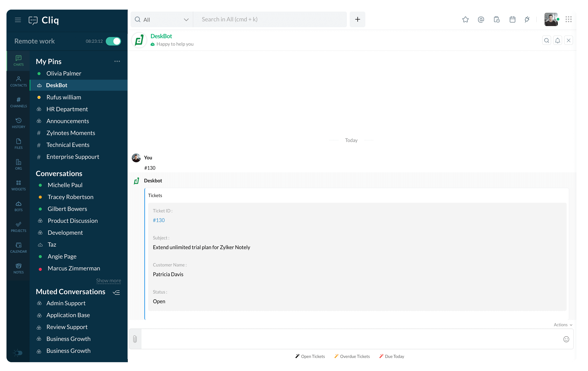Click the Search in All input field
The image size is (588, 371).
click(x=270, y=20)
